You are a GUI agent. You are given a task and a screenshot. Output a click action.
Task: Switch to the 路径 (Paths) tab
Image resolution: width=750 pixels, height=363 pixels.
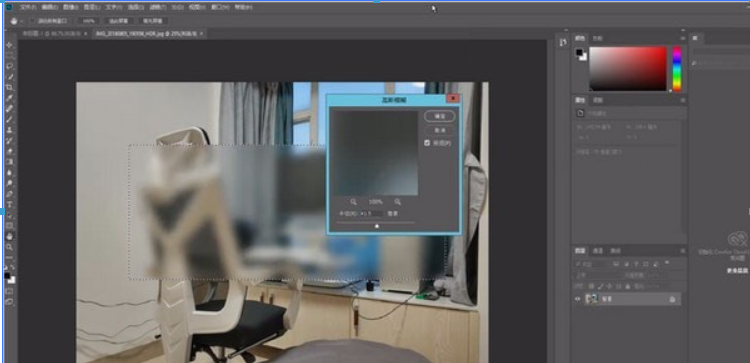[x=616, y=251]
